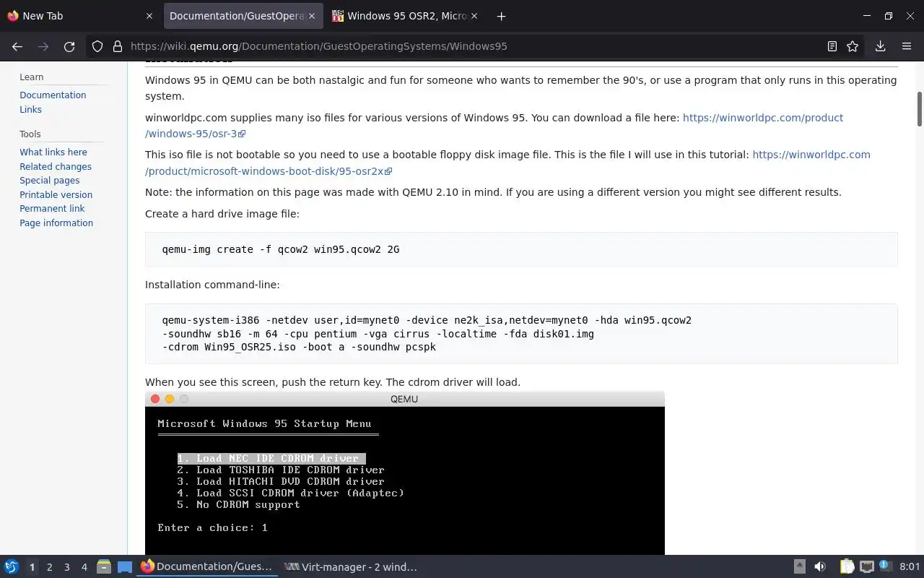This screenshot has width=924, height=578.
Task: Reload the current page
Action: (69, 46)
